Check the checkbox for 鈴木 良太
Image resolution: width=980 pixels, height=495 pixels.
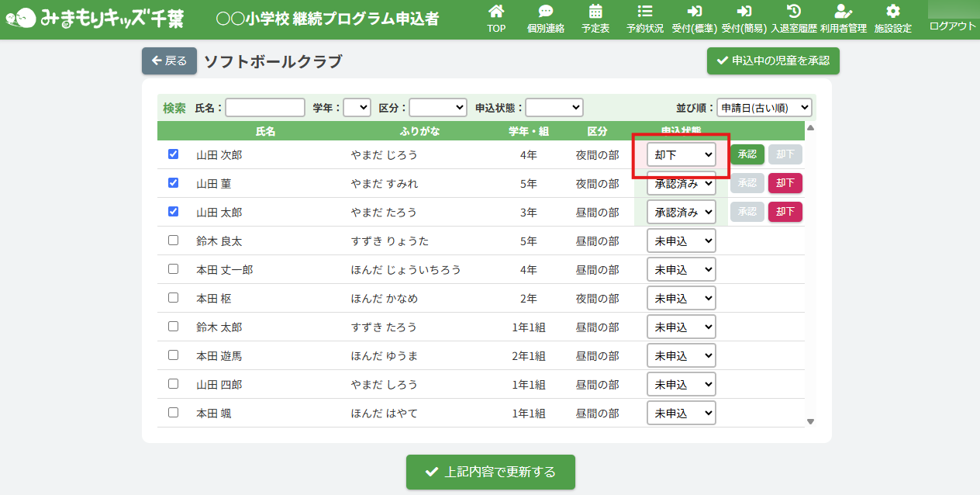click(x=174, y=241)
